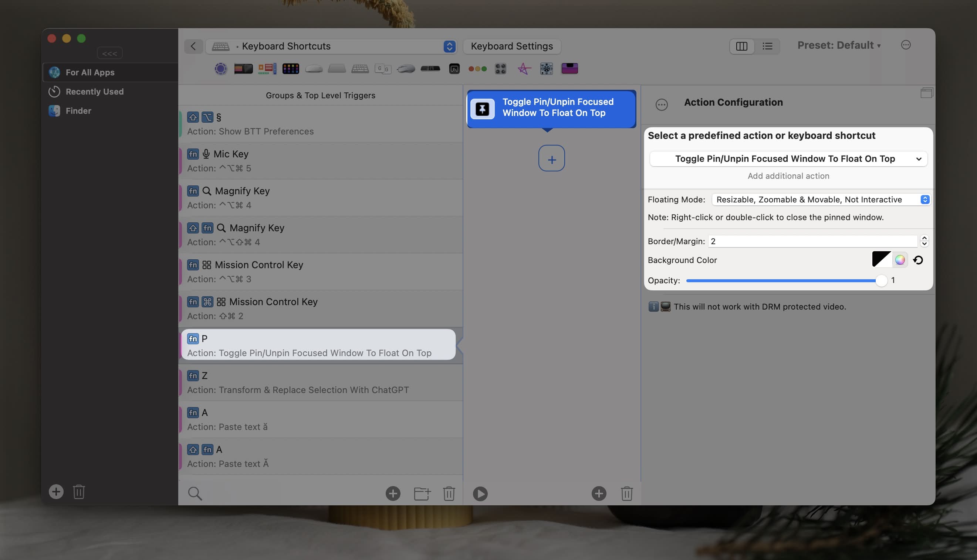Screen dimensions: 977x560
Task: Select Recently Used in sidebar
Action: 94,92
